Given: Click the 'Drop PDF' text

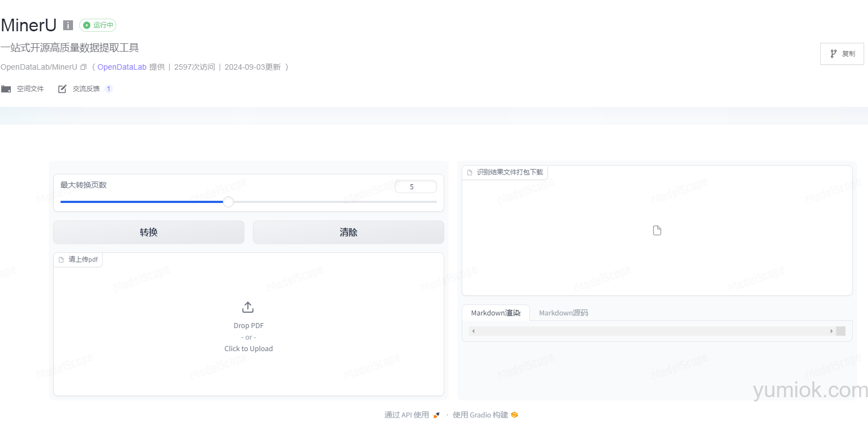Looking at the screenshot, I should 249,325.
